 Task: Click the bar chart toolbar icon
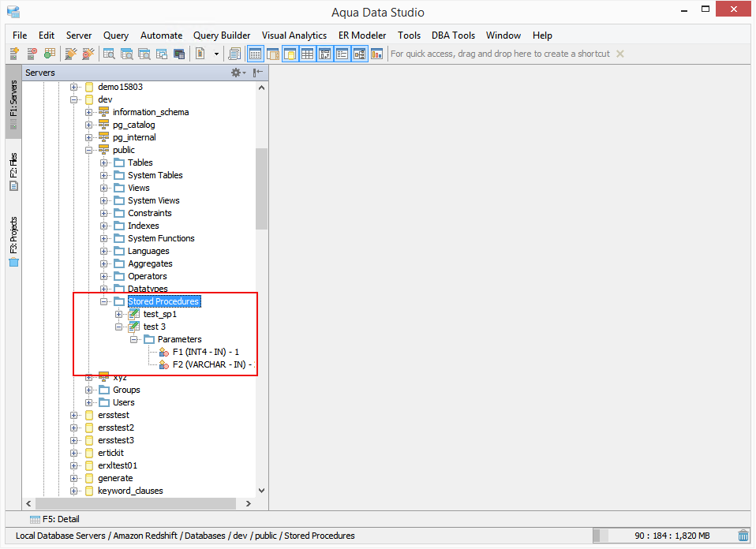point(377,54)
